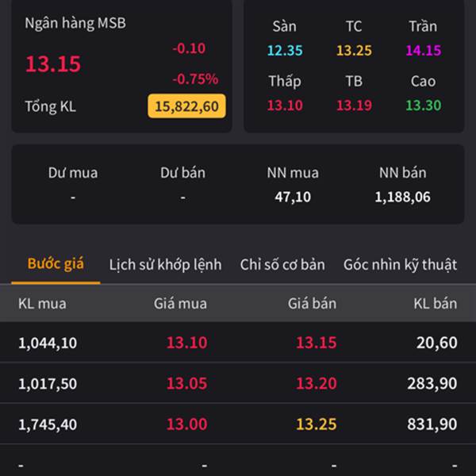Select the TC reference price value
Viewport: 476px width, 476px height.
(x=354, y=51)
